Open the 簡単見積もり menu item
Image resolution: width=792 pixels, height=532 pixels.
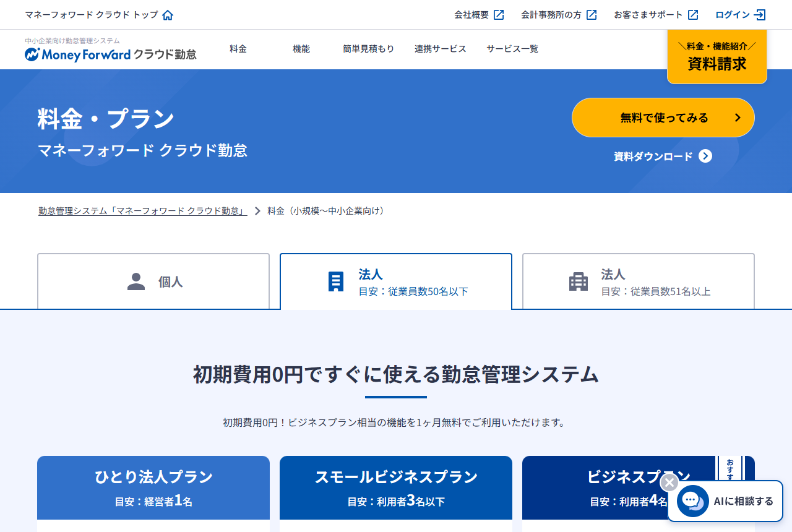[x=369, y=49]
